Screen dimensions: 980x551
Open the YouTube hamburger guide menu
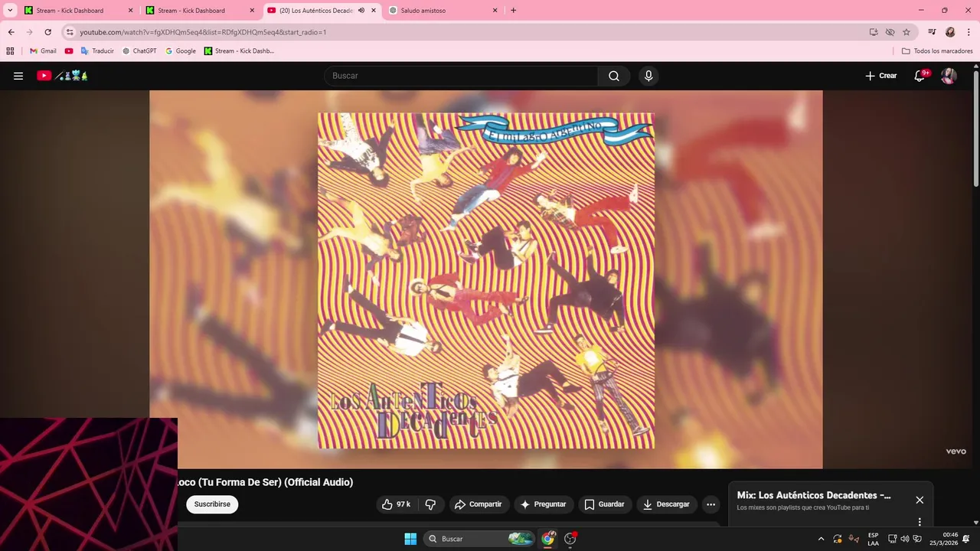pyautogui.click(x=18, y=76)
